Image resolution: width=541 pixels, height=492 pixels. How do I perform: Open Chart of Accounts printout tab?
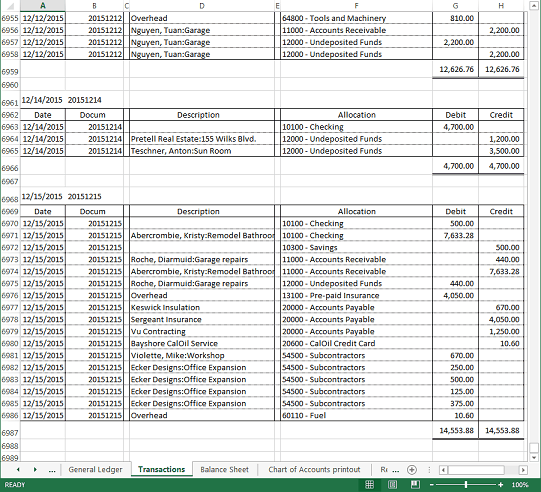(x=314, y=470)
